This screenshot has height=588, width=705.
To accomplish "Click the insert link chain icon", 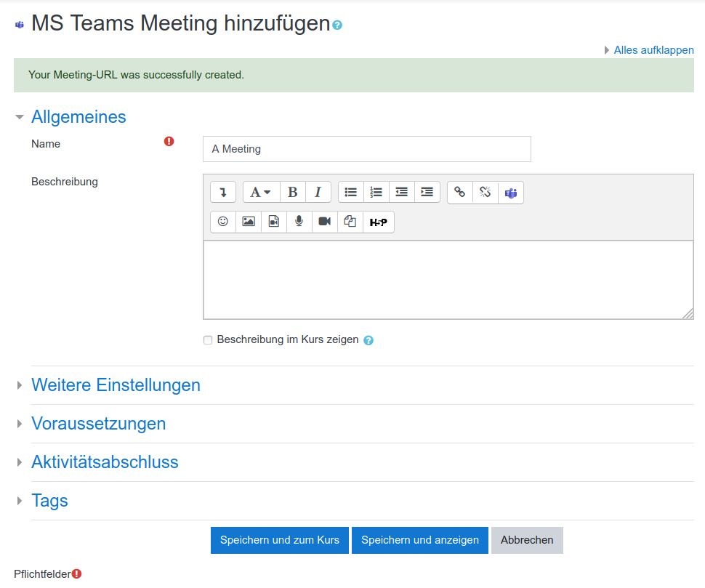I will click(459, 192).
